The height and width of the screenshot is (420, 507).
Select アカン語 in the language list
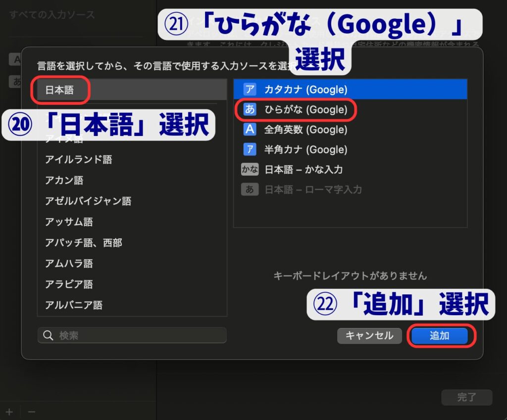(132, 180)
